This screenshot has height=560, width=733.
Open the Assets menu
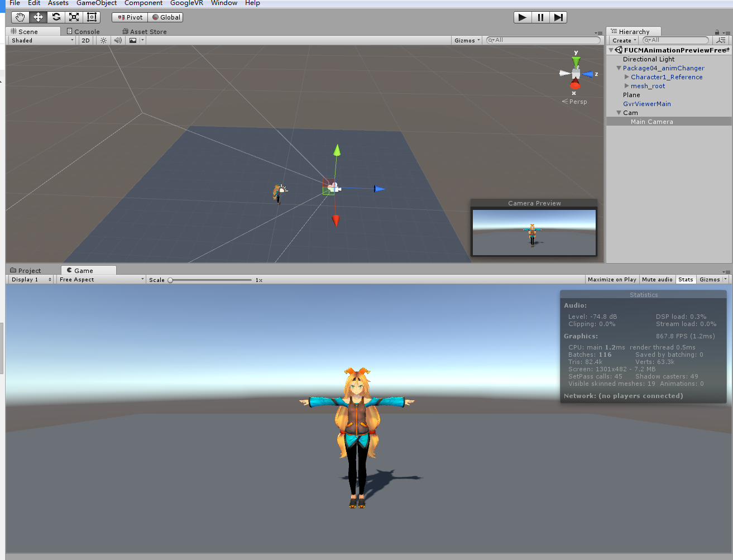coord(58,3)
